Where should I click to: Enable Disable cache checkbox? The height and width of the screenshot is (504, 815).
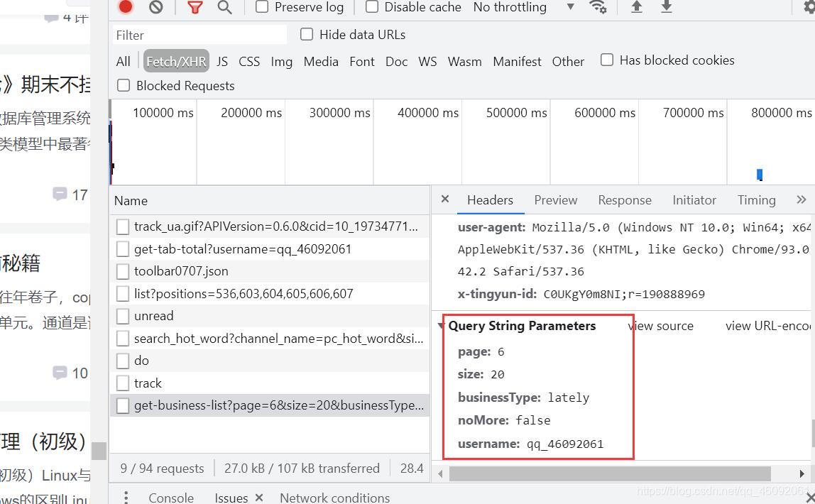pos(371,7)
